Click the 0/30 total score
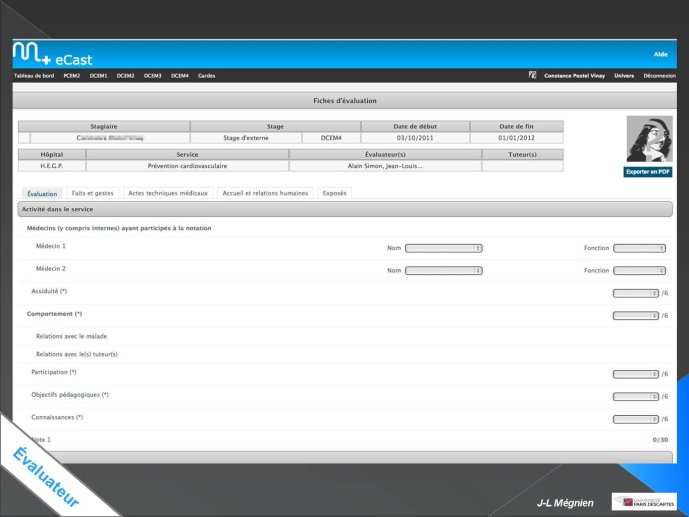The image size is (689, 517). coord(660,440)
